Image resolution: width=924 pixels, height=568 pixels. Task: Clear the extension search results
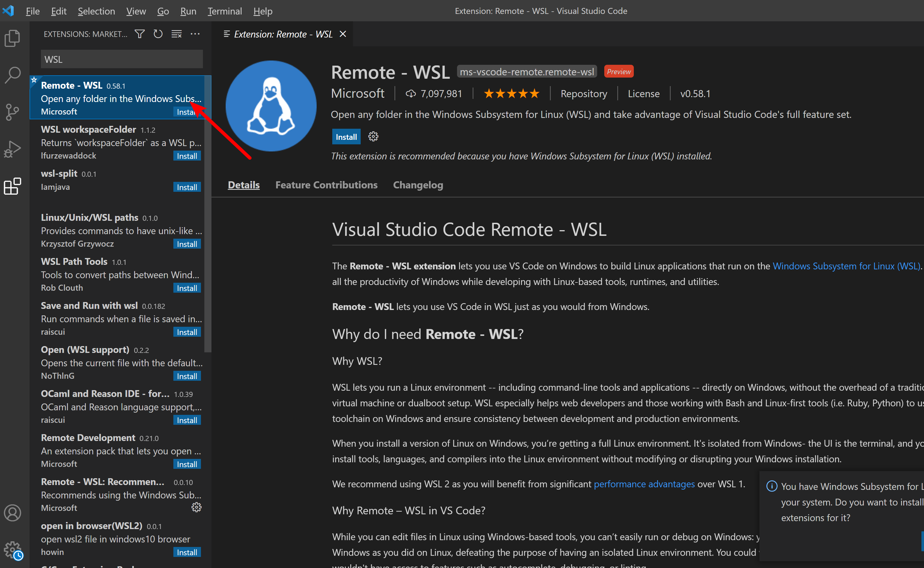(176, 34)
